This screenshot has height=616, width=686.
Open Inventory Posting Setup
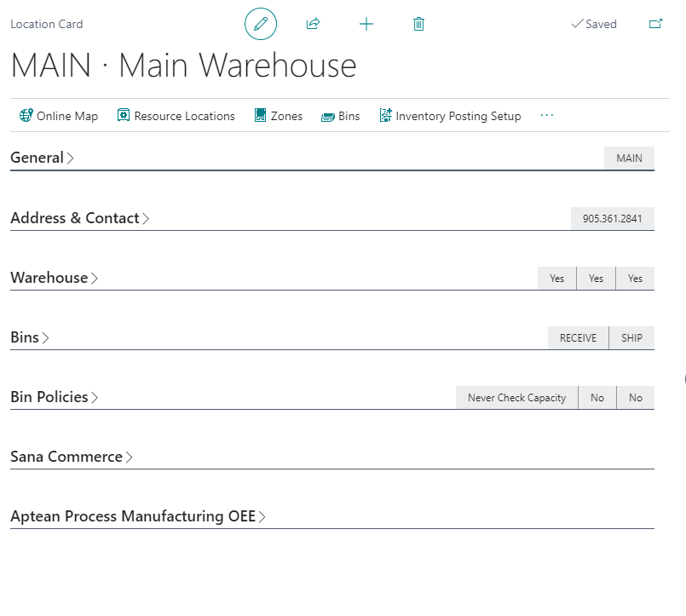pyautogui.click(x=450, y=116)
